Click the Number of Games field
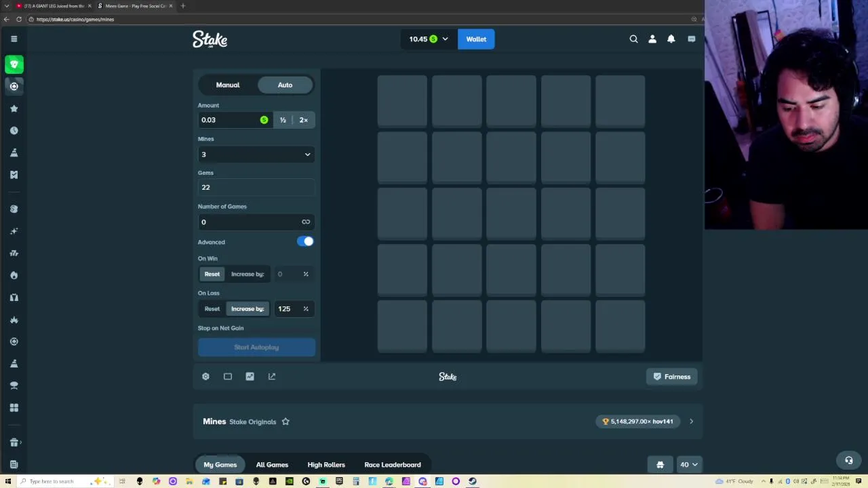This screenshot has height=488, width=868. coord(256,222)
